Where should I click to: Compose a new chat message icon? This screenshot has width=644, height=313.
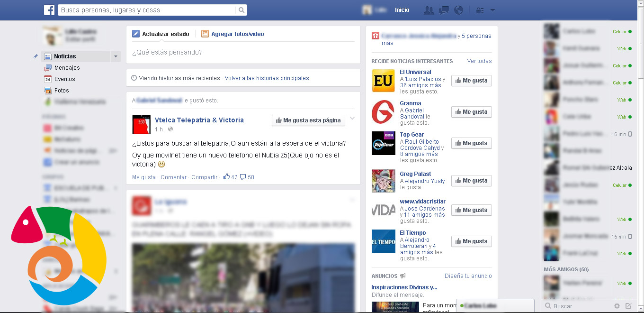(627, 306)
